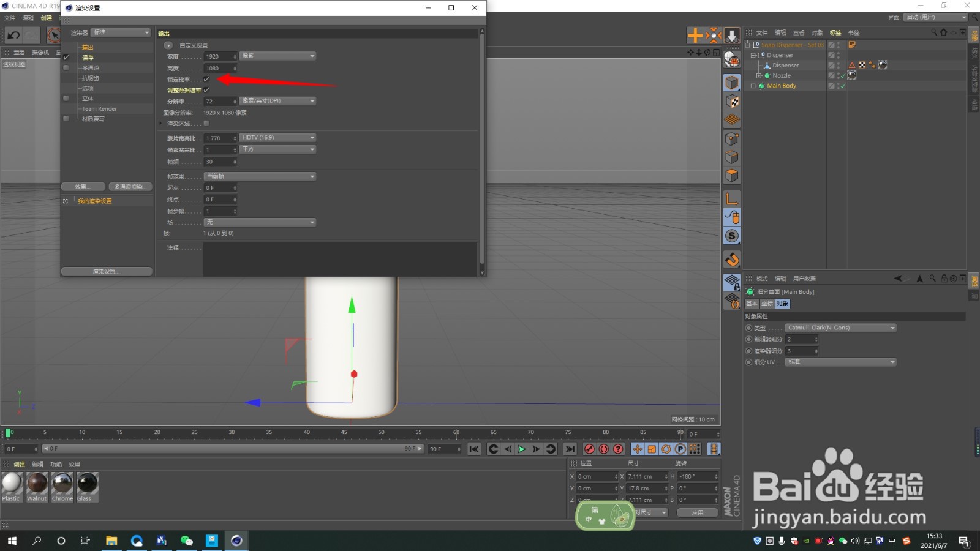Toggle the 类型 animation radio dot
980x551 pixels.
coord(748,328)
